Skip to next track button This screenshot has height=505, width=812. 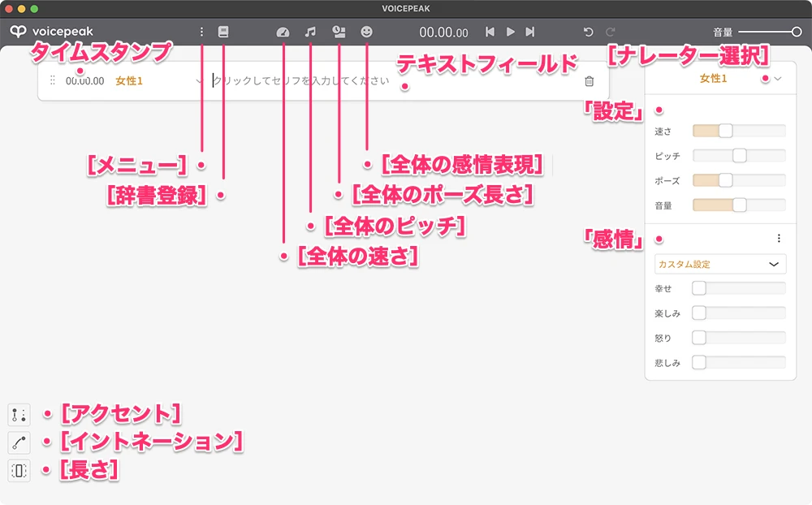point(530,32)
